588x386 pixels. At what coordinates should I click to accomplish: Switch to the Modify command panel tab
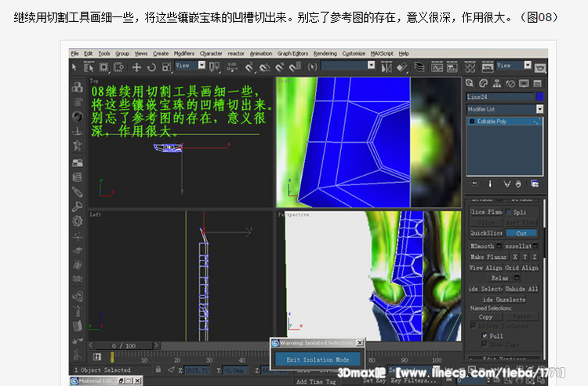click(484, 83)
